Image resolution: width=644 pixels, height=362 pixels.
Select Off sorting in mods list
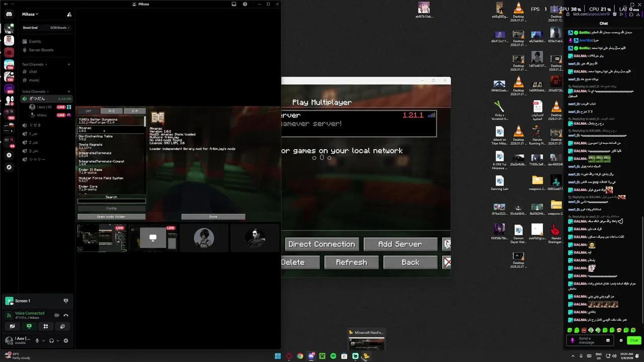88,111
